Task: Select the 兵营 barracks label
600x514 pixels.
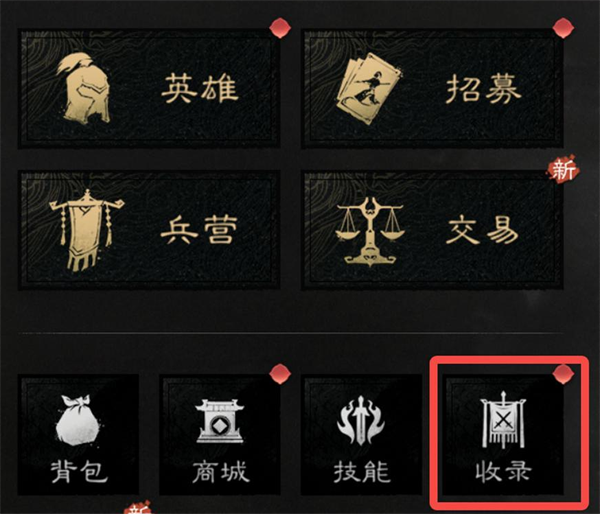Action: [197, 230]
